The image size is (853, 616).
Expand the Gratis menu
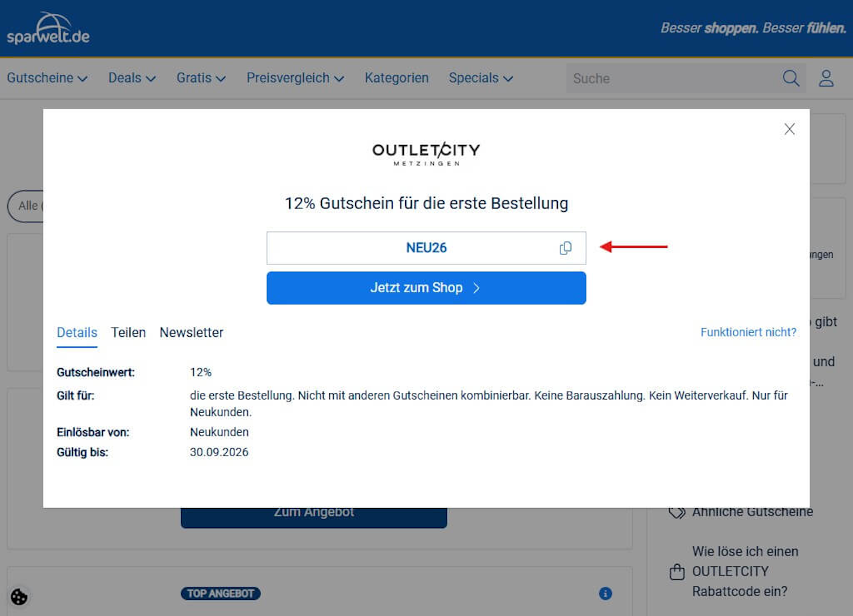click(201, 78)
